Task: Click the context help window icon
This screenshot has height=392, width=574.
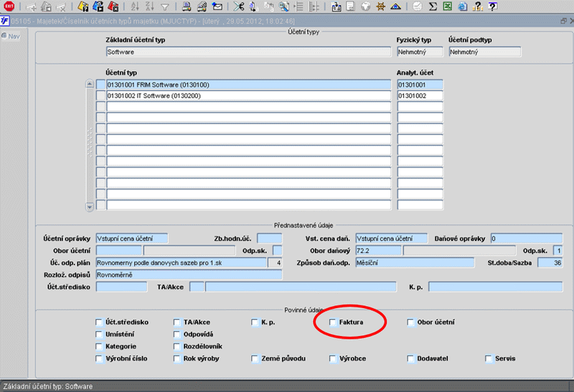Action: (x=493, y=6)
